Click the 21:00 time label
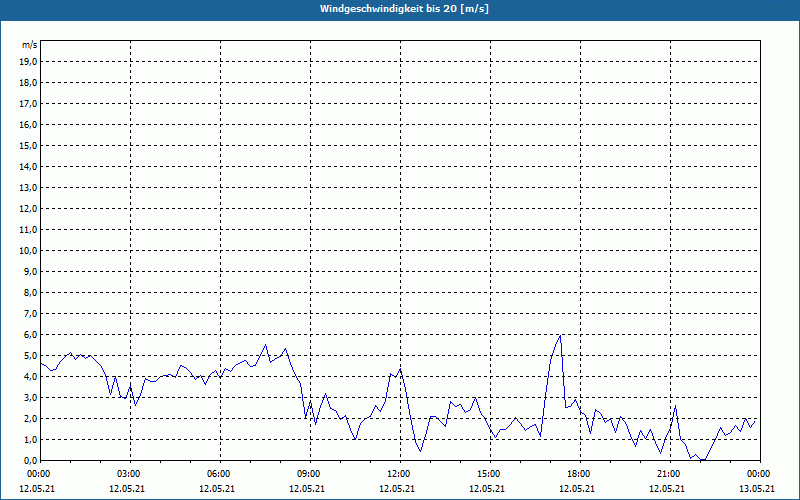This screenshot has width=800, height=500. click(x=670, y=474)
